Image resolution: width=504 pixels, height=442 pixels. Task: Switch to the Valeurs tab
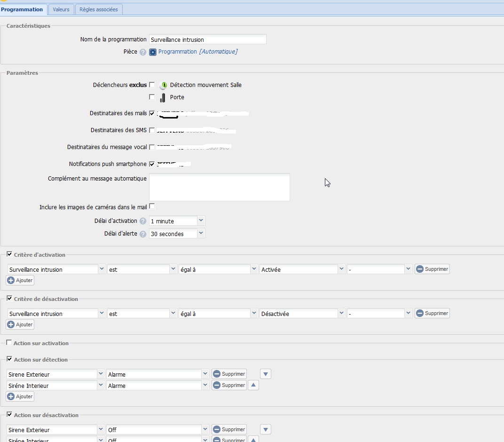[x=61, y=9]
